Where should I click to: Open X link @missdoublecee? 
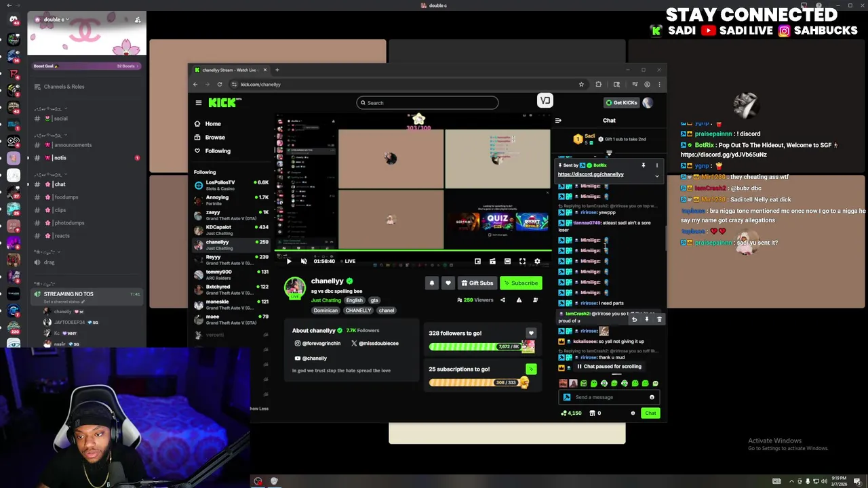pos(375,344)
